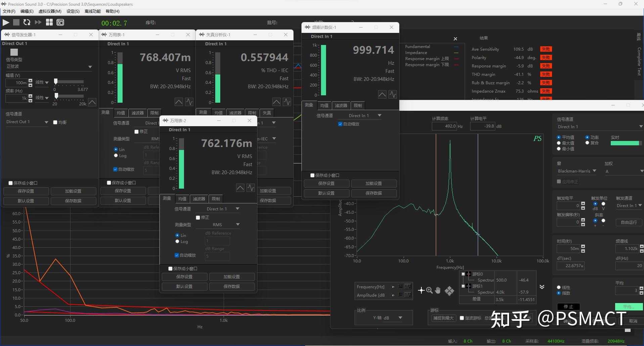Click 加载设置 button in 万用表-2
Image resolution: width=644 pixels, height=346 pixels.
(x=232, y=277)
